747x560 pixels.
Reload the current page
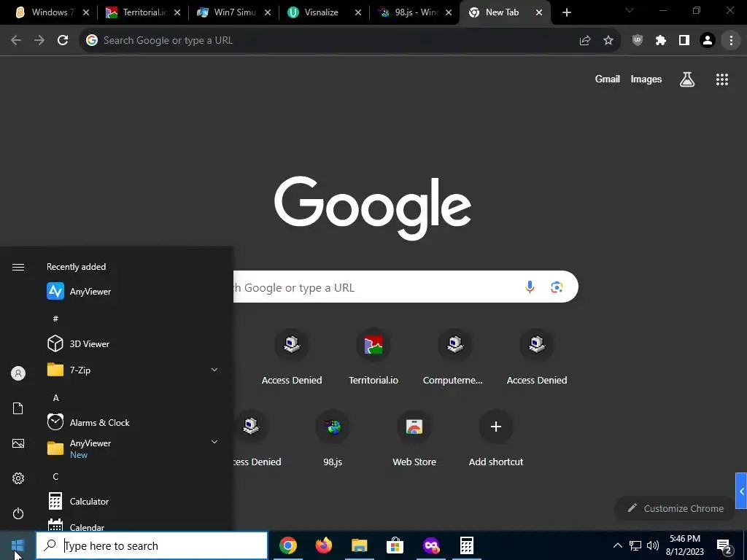click(63, 41)
